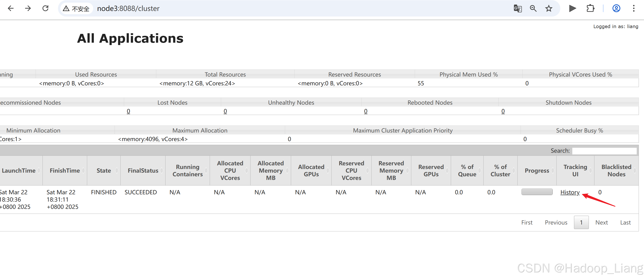Click the browser forward arrow
The width and height of the screenshot is (644, 279).
28,9
